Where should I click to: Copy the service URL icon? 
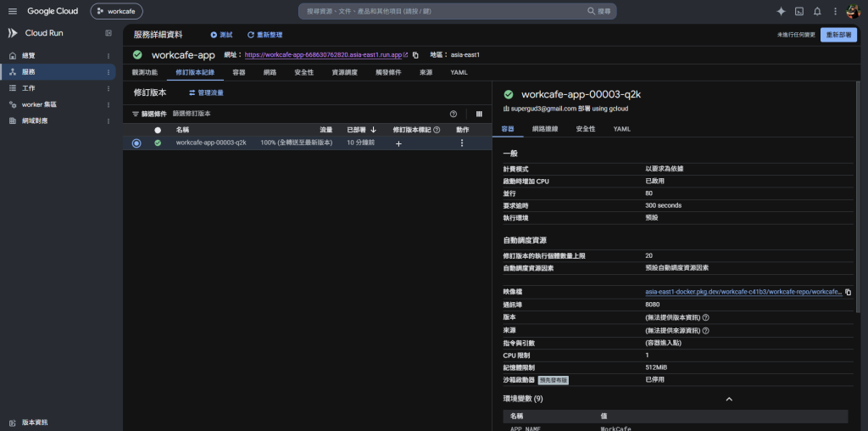point(415,55)
